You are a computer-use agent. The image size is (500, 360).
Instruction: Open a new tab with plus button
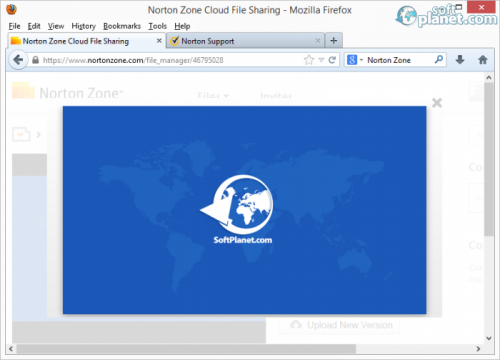pyautogui.click(x=333, y=41)
